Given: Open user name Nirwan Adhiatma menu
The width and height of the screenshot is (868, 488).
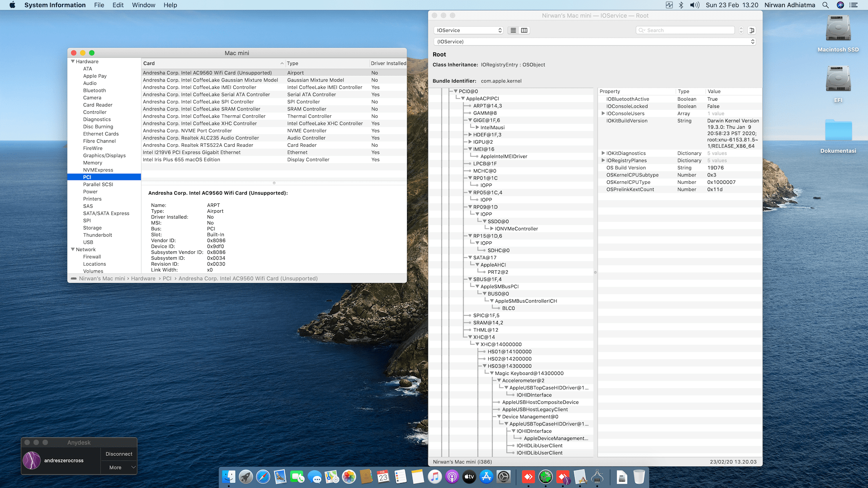Looking at the screenshot, I should [x=790, y=5].
